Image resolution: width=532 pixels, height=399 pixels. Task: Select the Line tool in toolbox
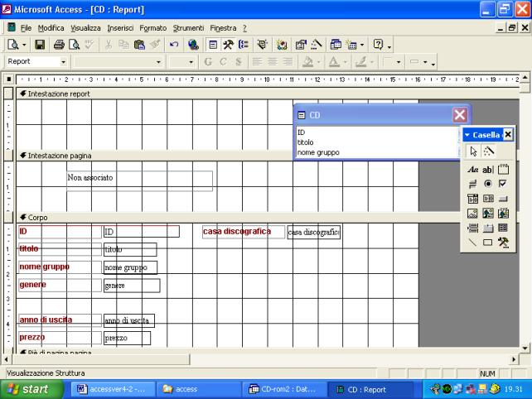(x=472, y=243)
